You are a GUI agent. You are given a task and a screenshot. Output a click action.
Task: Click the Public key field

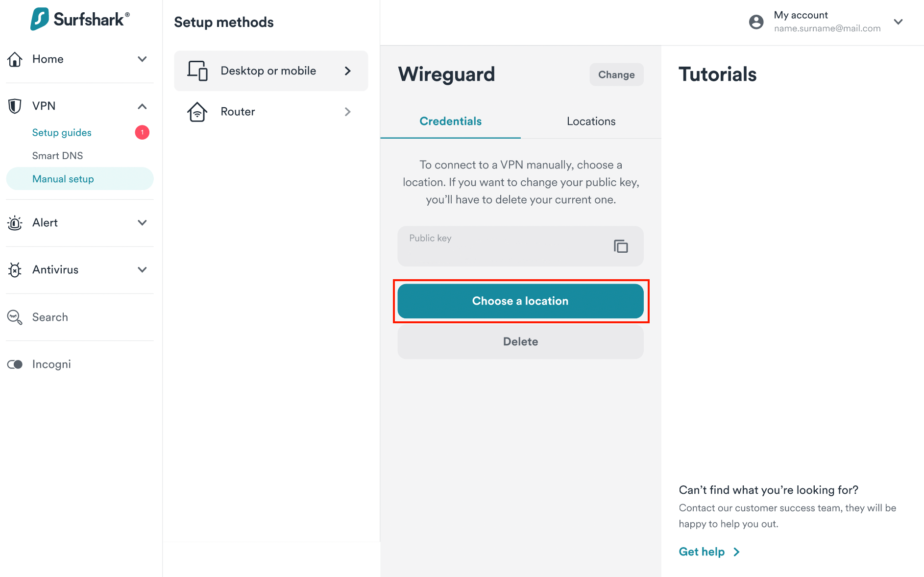[x=520, y=246]
